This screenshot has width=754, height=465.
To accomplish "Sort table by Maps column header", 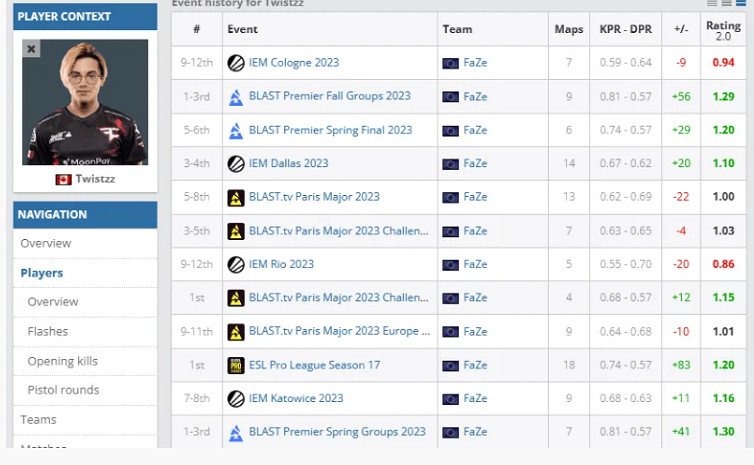I will pos(569,30).
